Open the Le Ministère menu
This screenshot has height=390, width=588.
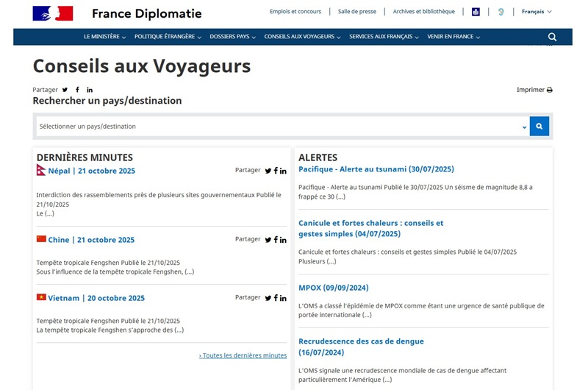click(x=104, y=37)
